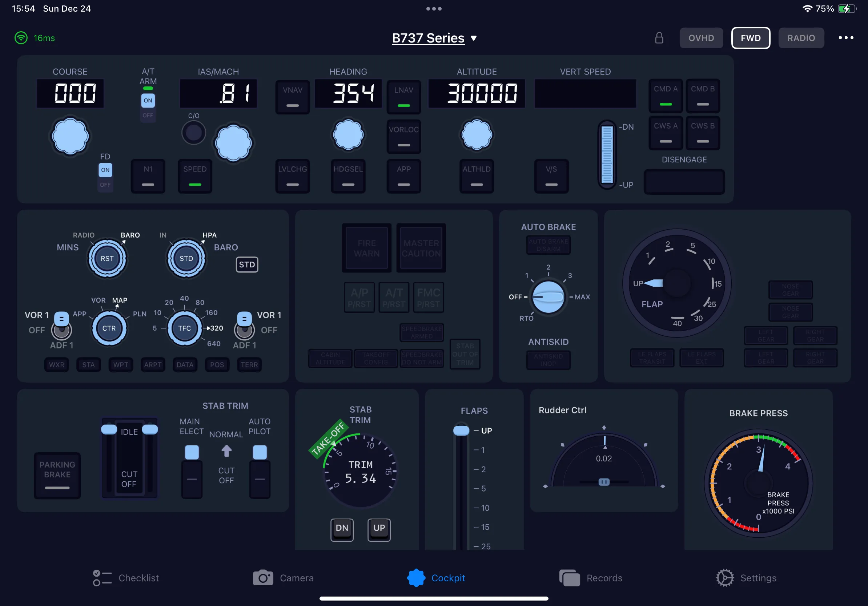Toggle the TERR display button
868x606 pixels.
coord(249,365)
